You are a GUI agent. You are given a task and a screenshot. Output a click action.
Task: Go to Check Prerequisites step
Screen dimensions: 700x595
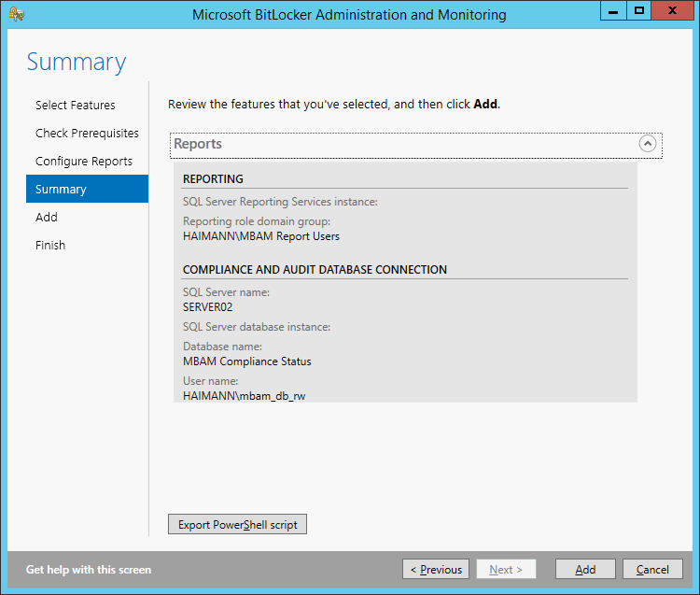click(87, 134)
